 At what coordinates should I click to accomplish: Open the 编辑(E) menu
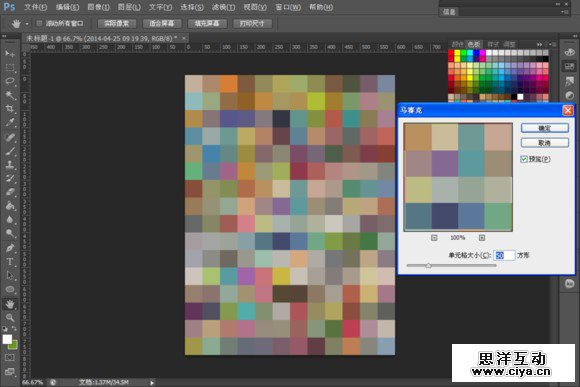[67, 7]
